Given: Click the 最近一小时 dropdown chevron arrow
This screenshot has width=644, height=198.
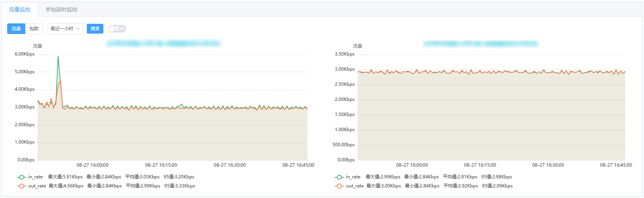Looking at the screenshot, I should [x=78, y=29].
